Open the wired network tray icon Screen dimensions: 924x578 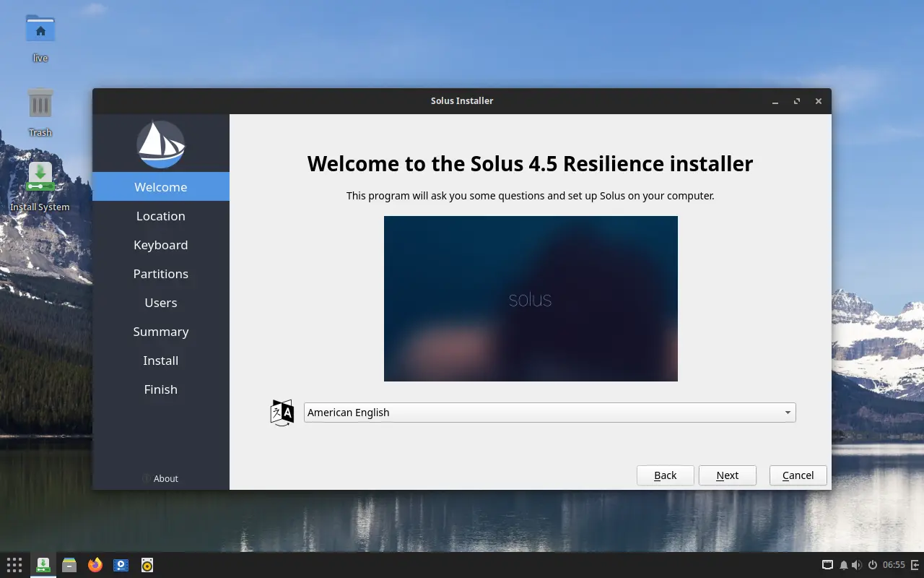(x=827, y=565)
